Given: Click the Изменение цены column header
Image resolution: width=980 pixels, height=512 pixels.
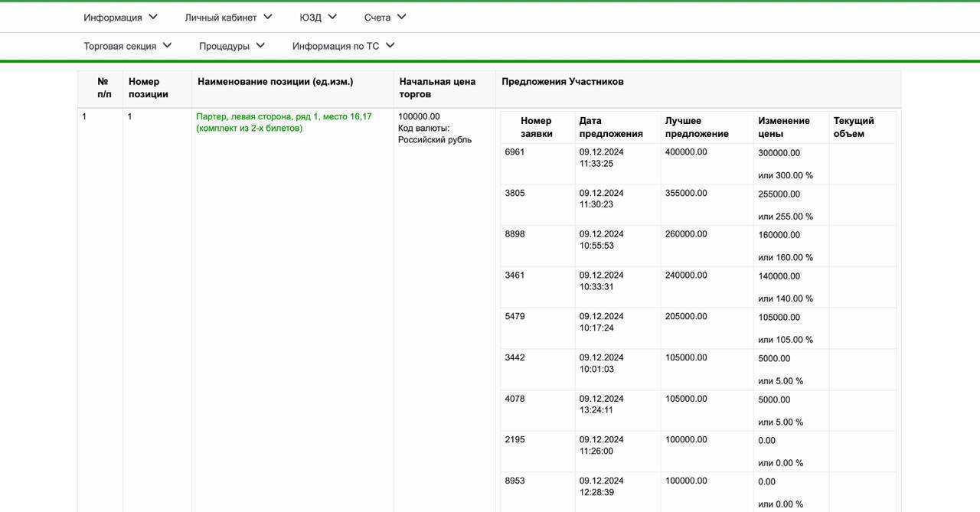Looking at the screenshot, I should [783, 127].
